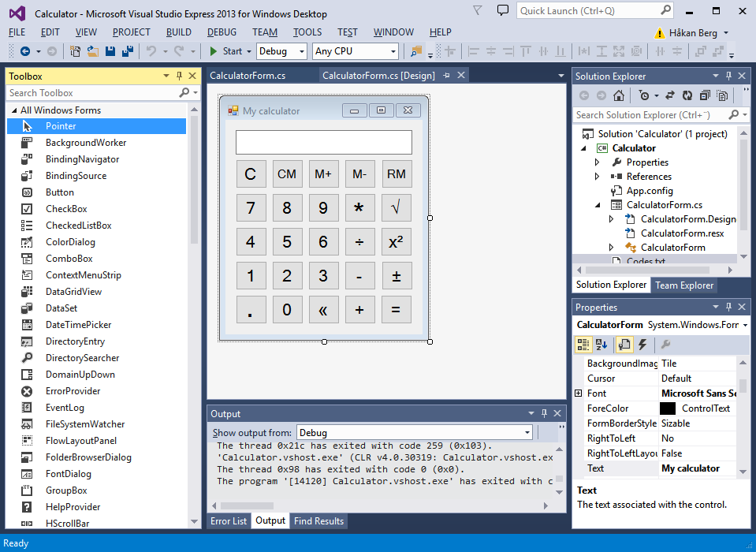
Task: Click the Save toolbar icon
Action: coord(110,51)
